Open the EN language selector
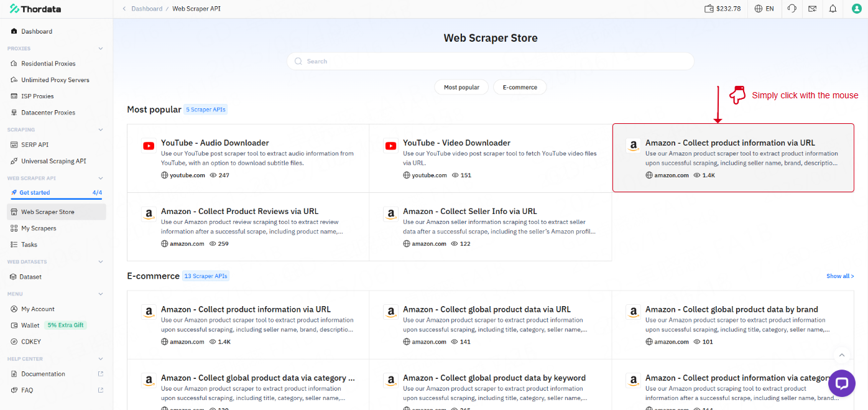868x410 pixels. coord(764,9)
